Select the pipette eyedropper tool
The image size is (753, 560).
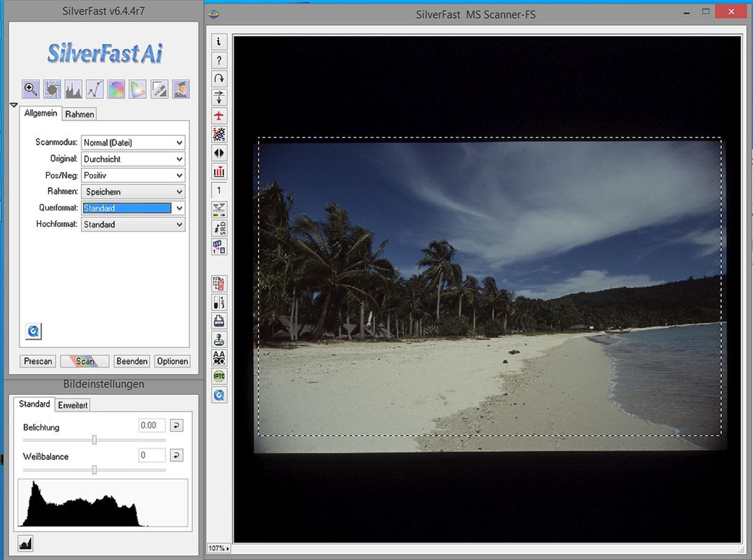tap(159, 89)
